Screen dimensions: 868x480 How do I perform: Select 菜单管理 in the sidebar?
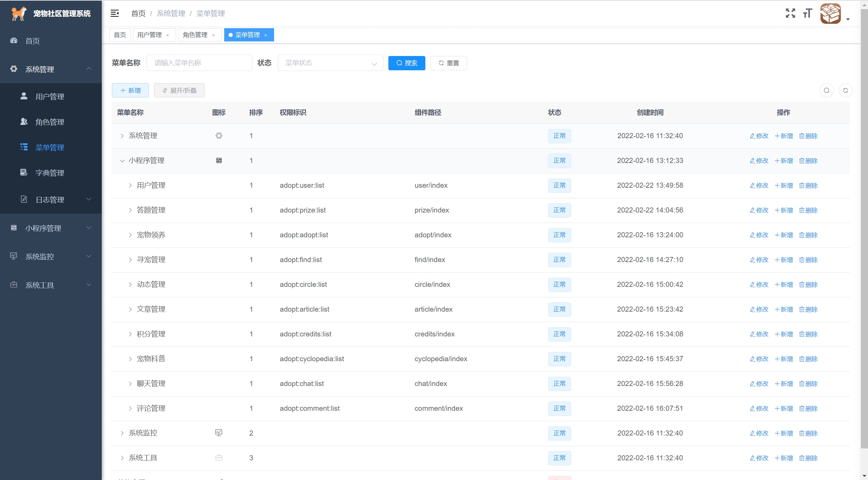pyautogui.click(x=51, y=147)
